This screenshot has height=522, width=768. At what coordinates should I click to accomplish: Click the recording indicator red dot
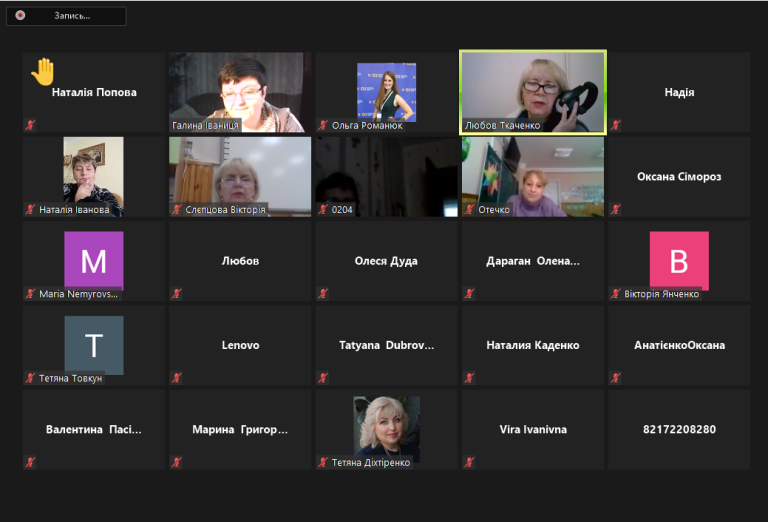pyautogui.click(x=20, y=16)
